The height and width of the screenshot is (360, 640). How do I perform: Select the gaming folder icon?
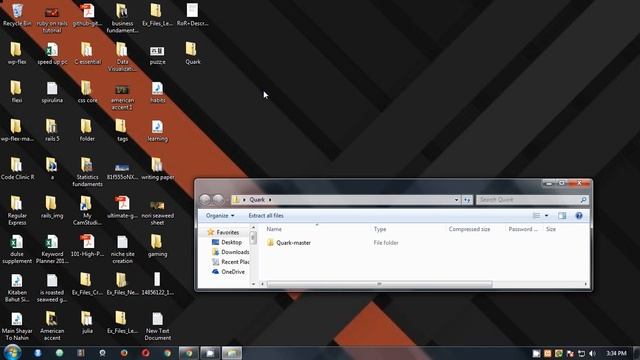(157, 245)
